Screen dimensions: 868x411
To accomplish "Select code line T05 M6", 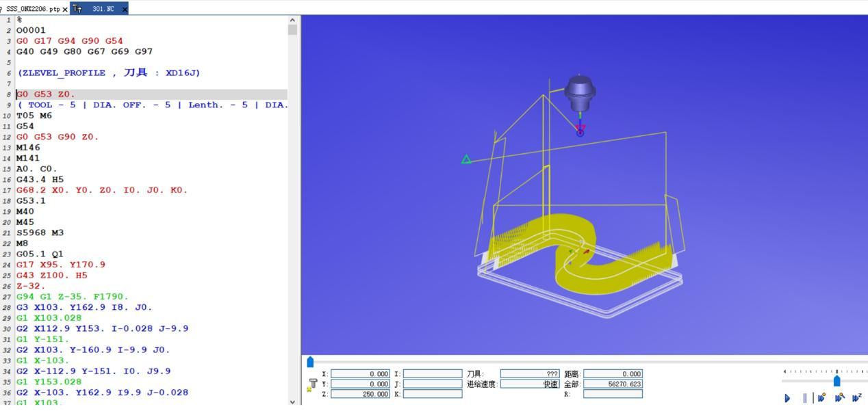I will [34, 116].
